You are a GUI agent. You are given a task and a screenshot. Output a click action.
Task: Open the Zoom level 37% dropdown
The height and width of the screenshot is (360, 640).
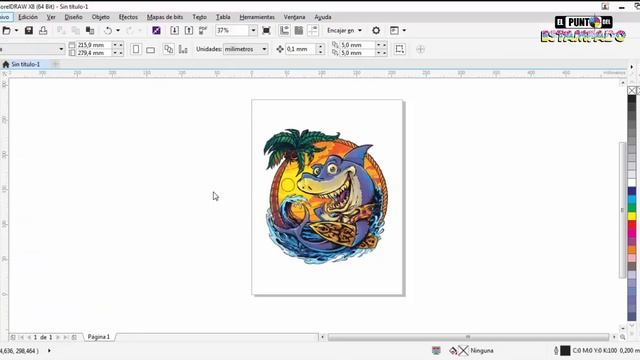(x=253, y=30)
